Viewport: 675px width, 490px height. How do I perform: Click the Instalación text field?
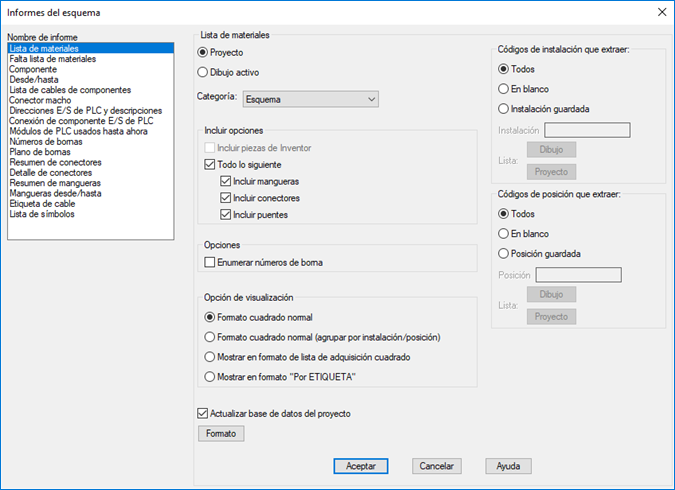click(x=586, y=130)
